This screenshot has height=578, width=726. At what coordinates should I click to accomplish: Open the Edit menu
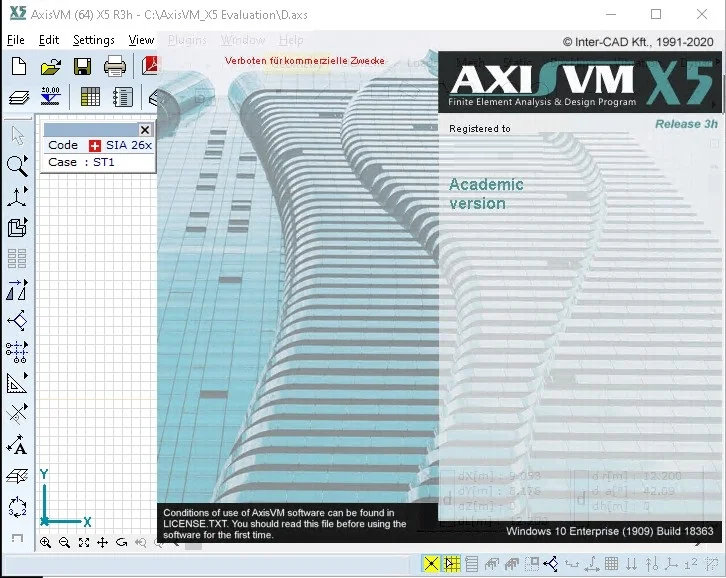pos(49,40)
